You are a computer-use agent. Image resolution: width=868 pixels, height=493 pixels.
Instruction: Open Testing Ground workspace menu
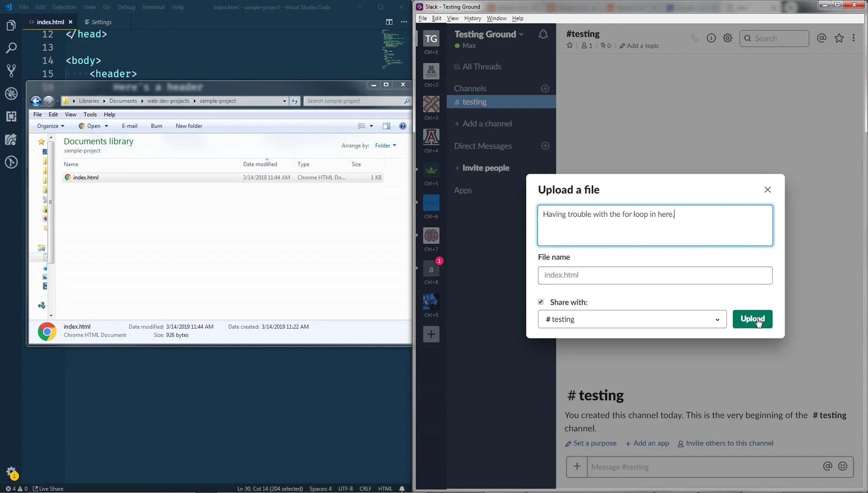click(x=489, y=34)
